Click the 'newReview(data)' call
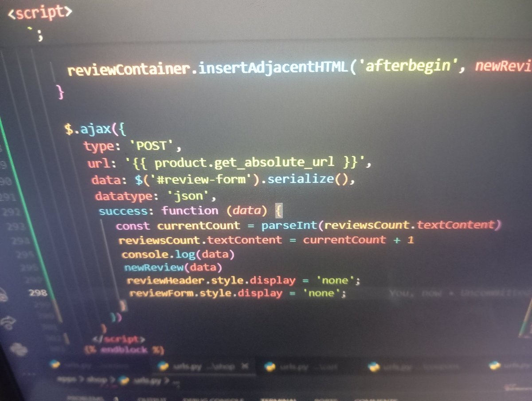This screenshot has width=532, height=401. 172,267
